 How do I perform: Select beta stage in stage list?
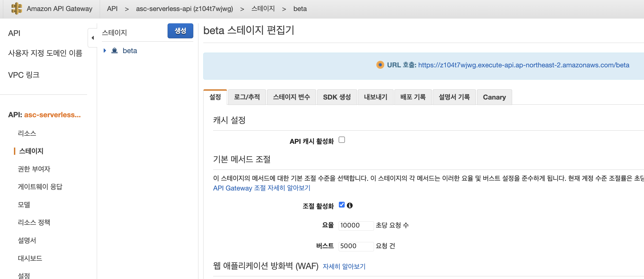click(x=130, y=51)
